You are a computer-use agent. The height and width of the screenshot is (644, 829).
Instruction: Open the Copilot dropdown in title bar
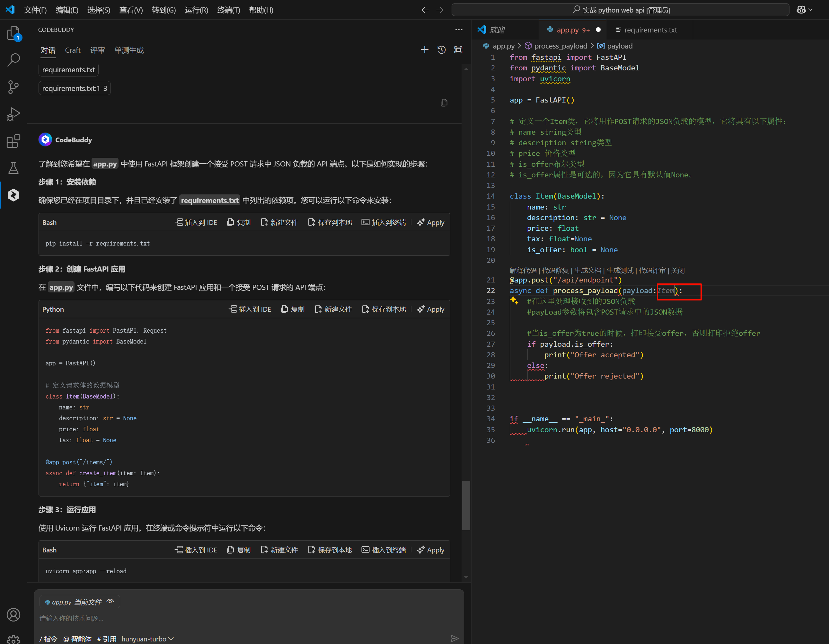coord(805,10)
